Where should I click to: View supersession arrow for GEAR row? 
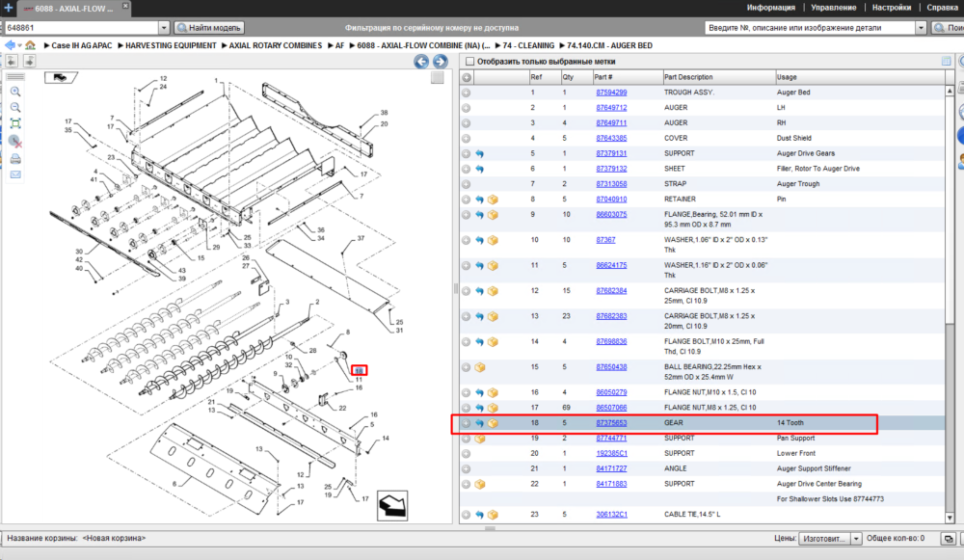tap(479, 423)
